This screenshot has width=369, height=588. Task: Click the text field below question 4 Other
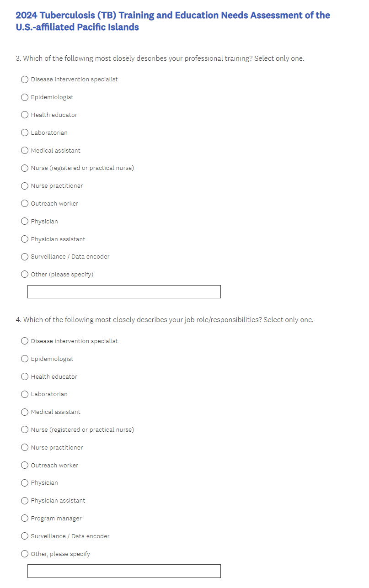[x=124, y=571]
